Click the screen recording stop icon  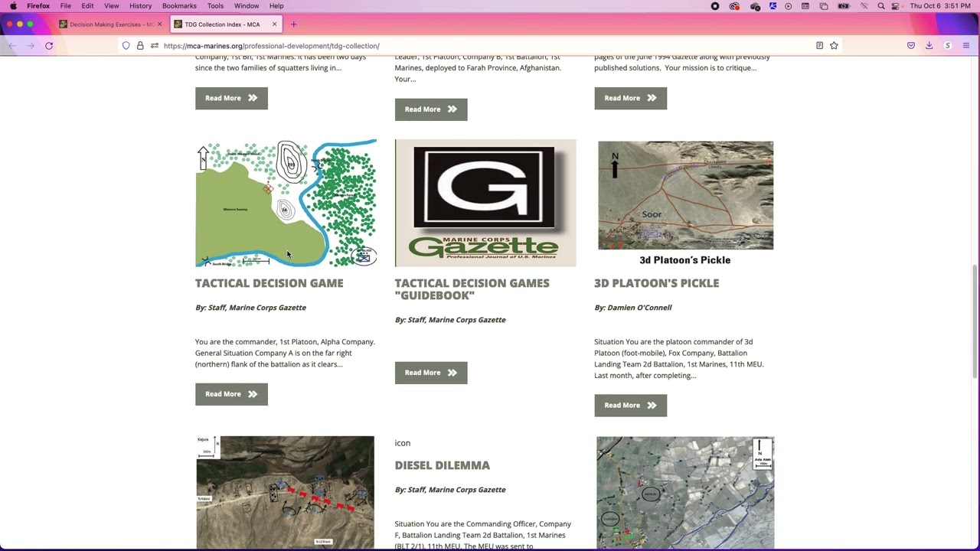point(715,6)
